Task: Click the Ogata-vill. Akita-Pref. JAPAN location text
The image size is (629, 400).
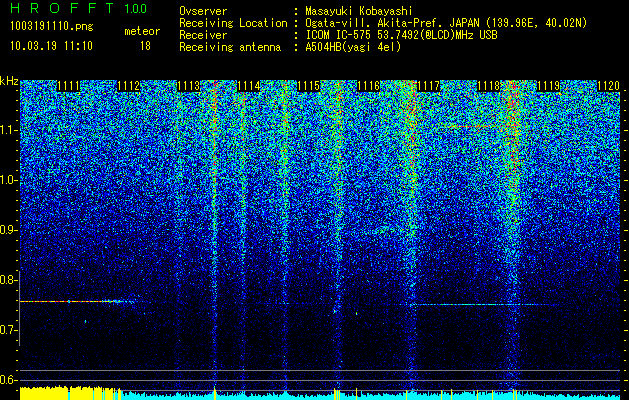Action: (x=446, y=23)
